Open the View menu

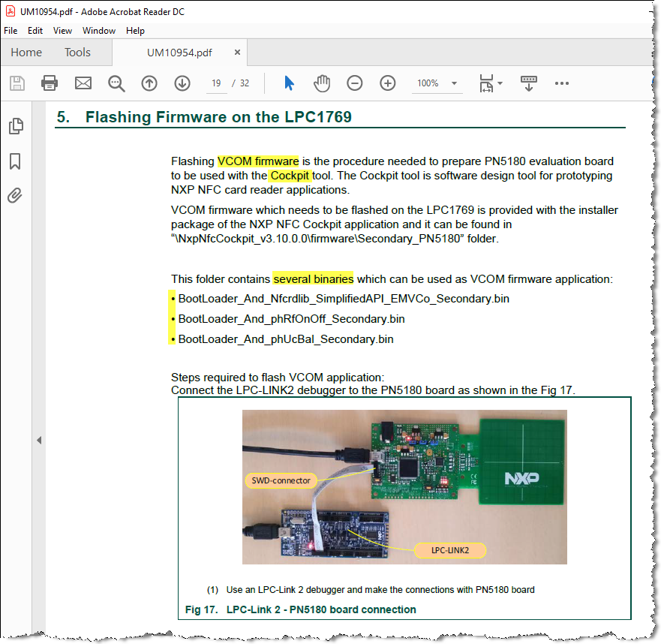coord(62,31)
